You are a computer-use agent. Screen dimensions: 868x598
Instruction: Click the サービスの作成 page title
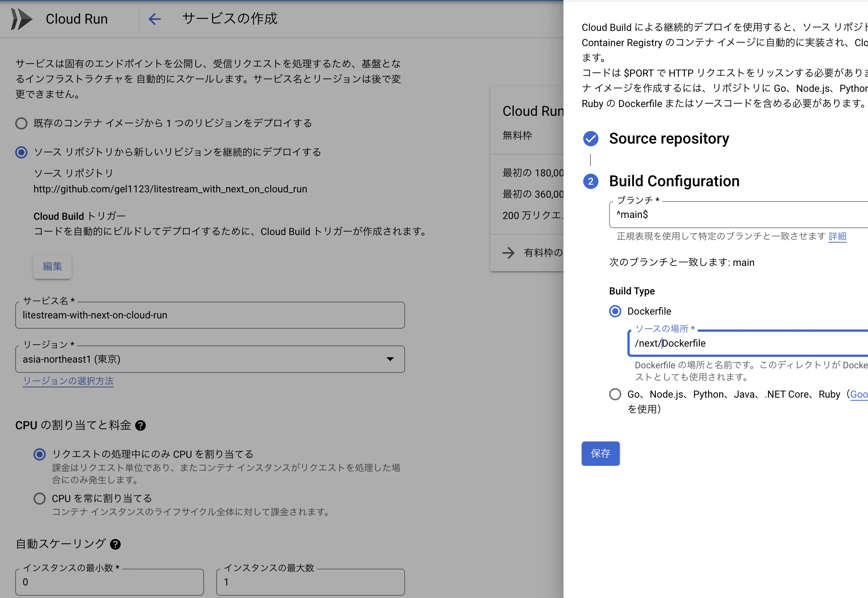coord(230,19)
